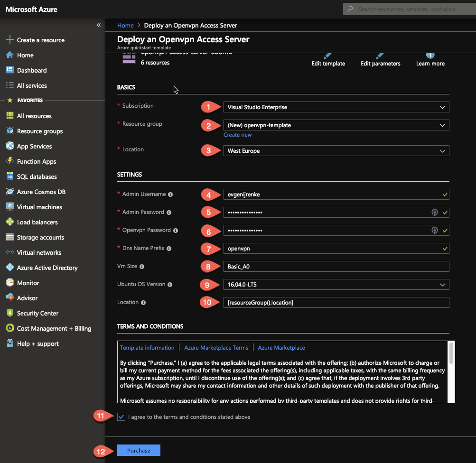The image size is (476, 463).
Task: Reveal the Openvpn Password field contents
Action: point(434,231)
